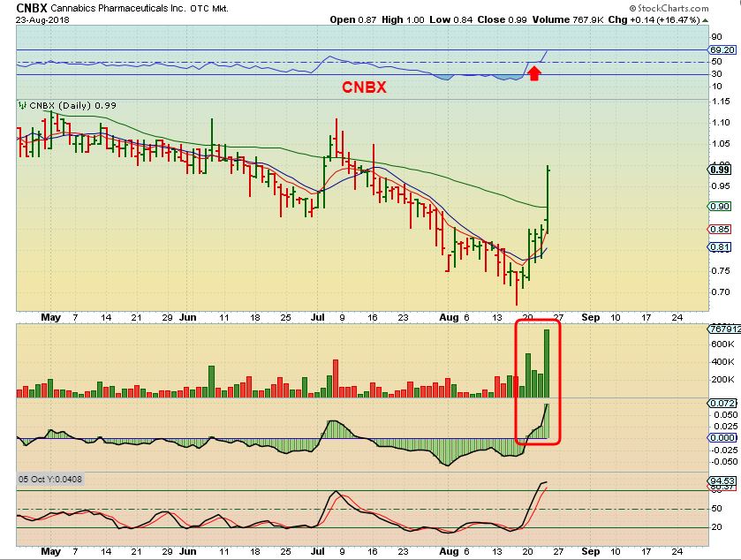Click the -0.050 MACD axis label
Image resolution: width=741 pixels, height=560 pixels.
(x=724, y=462)
